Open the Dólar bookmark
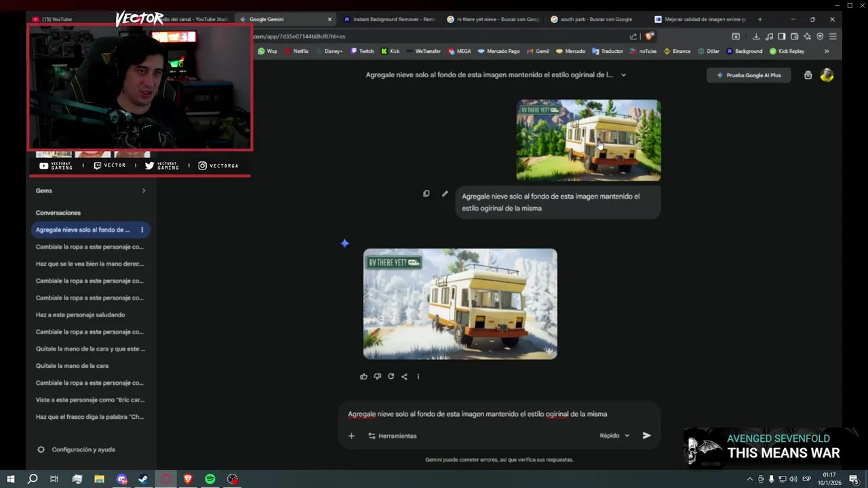This screenshot has height=488, width=868. (x=709, y=51)
